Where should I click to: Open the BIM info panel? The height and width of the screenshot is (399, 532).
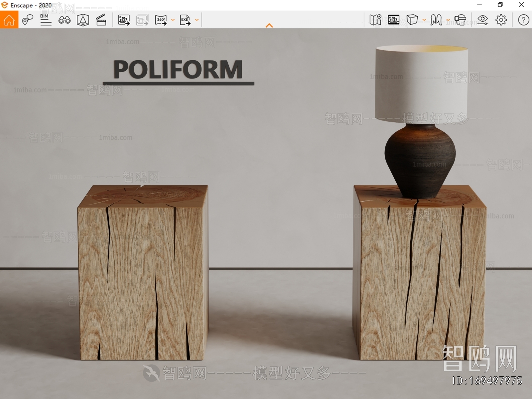pyautogui.click(x=46, y=20)
